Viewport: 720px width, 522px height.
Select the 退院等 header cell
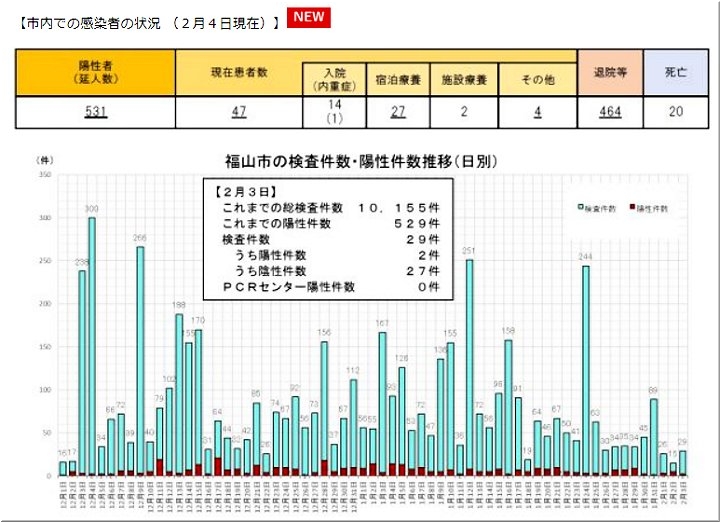tap(609, 72)
